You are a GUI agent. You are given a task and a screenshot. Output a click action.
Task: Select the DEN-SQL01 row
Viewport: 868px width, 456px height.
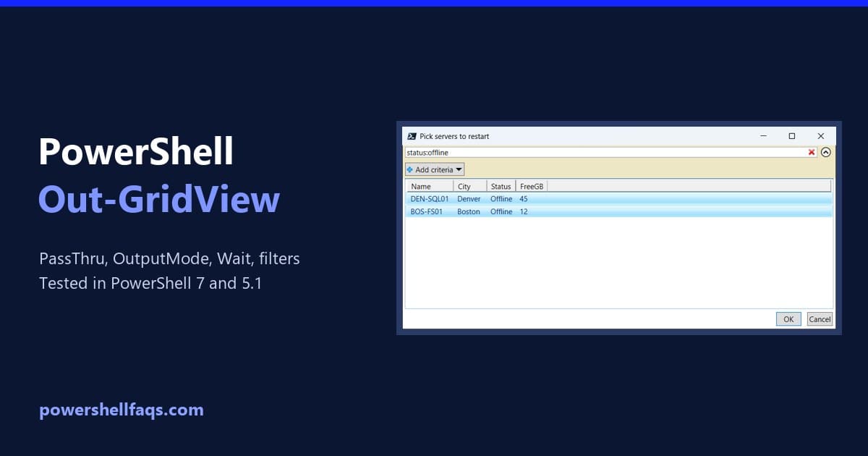point(619,198)
